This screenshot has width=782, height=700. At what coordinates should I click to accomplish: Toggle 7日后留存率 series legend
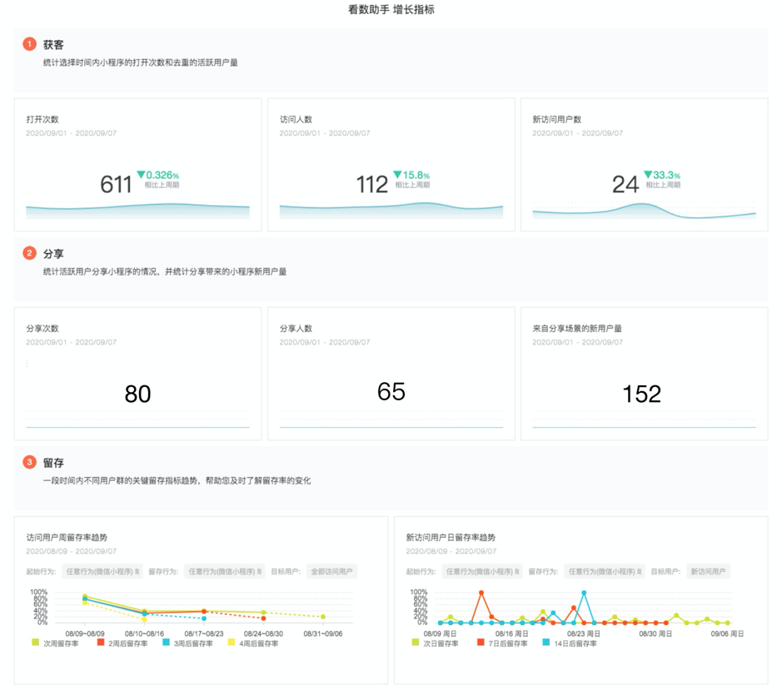click(481, 643)
